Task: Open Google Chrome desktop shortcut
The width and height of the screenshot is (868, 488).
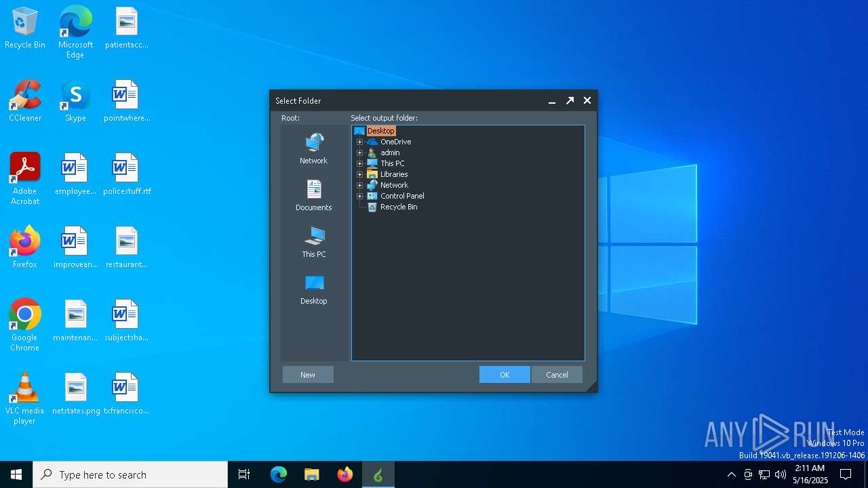Action: [x=25, y=325]
